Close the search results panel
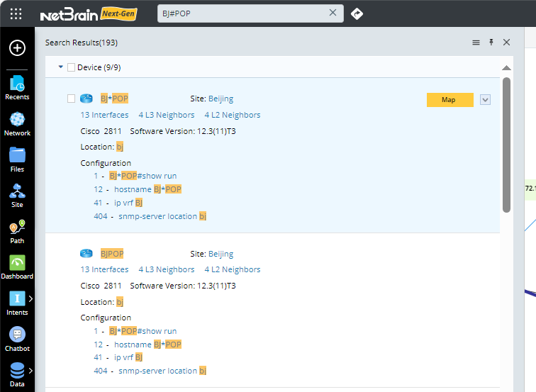This screenshot has width=536, height=392. [507, 42]
